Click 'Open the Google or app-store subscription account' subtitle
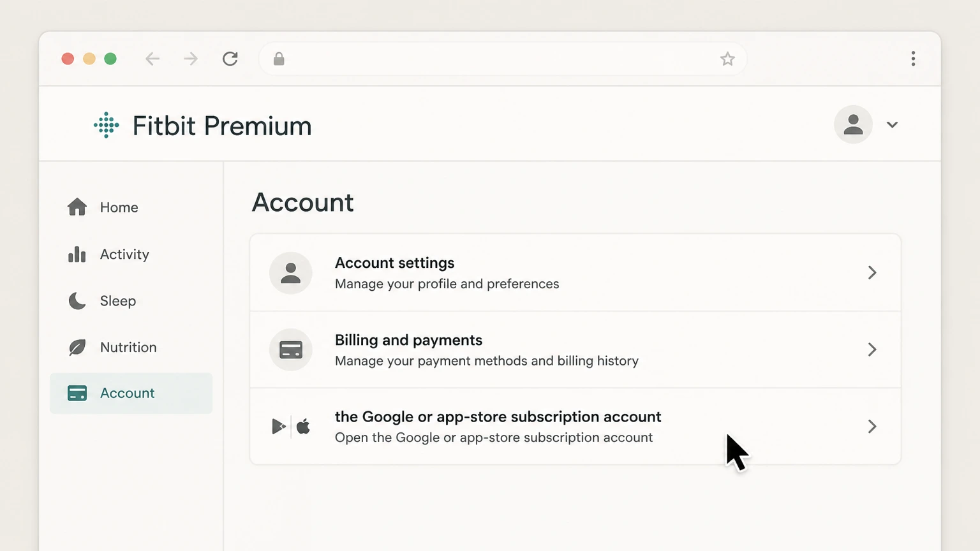980x551 pixels. [493, 437]
